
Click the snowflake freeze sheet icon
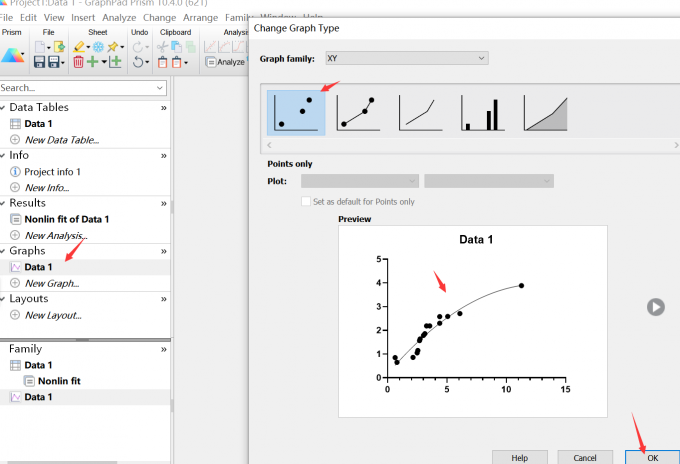[98, 47]
